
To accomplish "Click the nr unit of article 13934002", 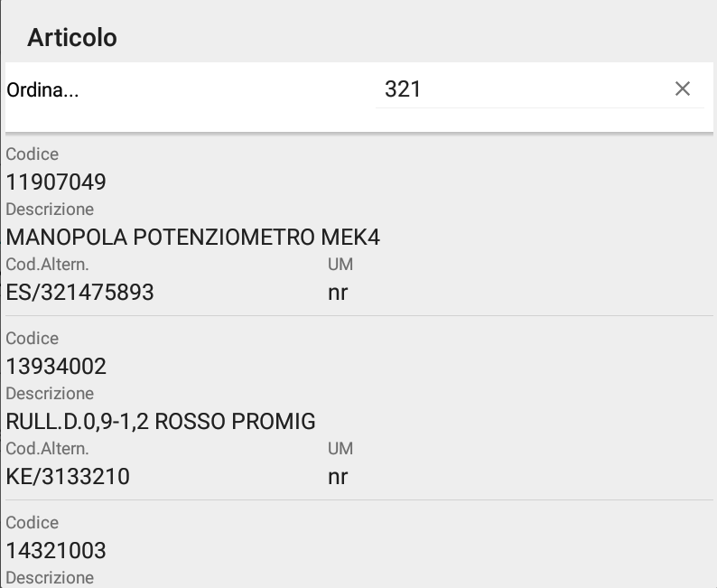I will pos(338,477).
